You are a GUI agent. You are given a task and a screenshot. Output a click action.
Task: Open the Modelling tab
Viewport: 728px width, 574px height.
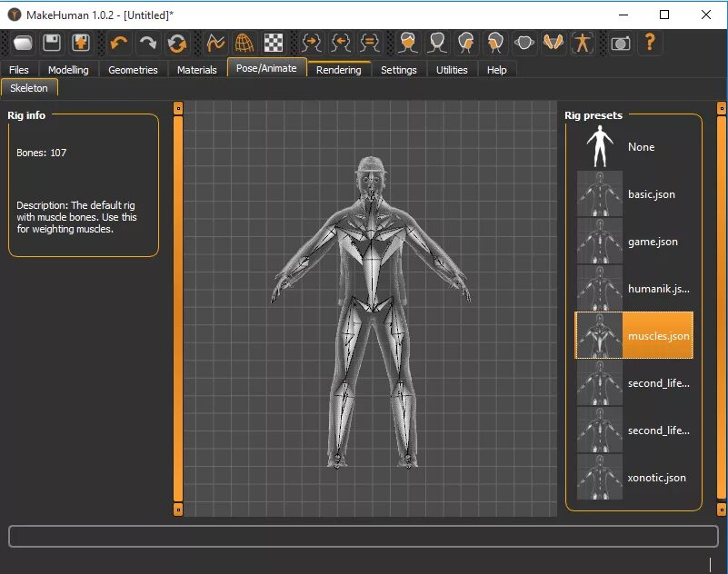coord(68,70)
